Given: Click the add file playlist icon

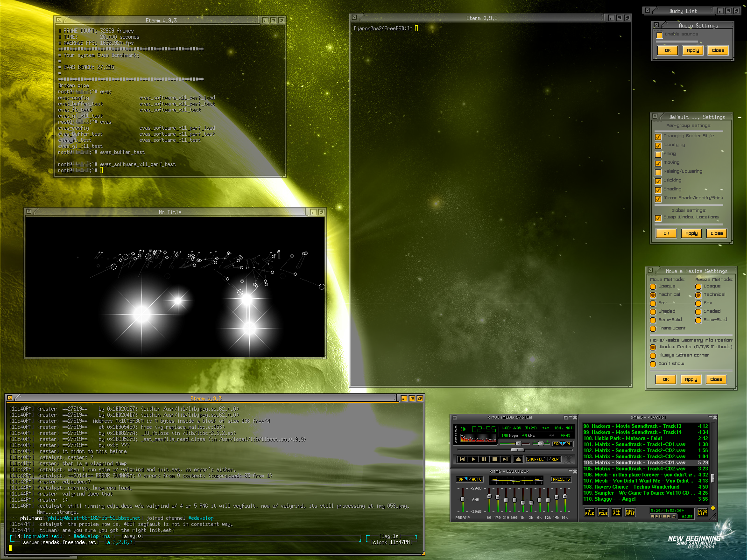Looking at the screenshot, I should pos(590,512).
